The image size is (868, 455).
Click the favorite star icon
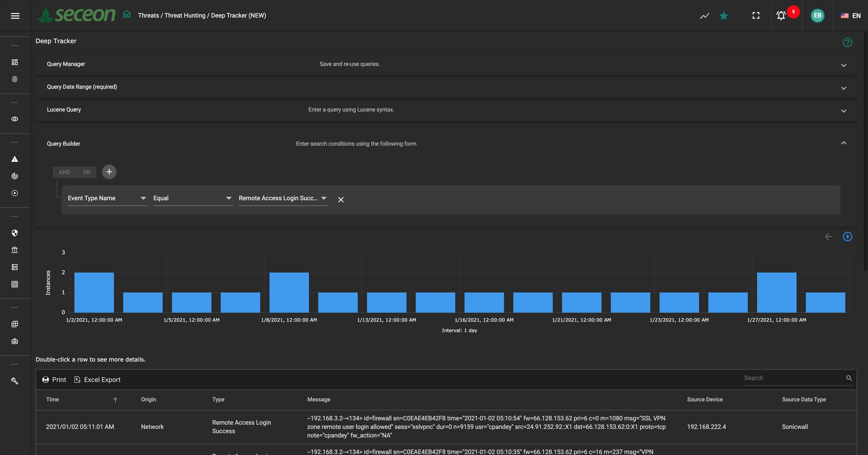[x=723, y=16]
